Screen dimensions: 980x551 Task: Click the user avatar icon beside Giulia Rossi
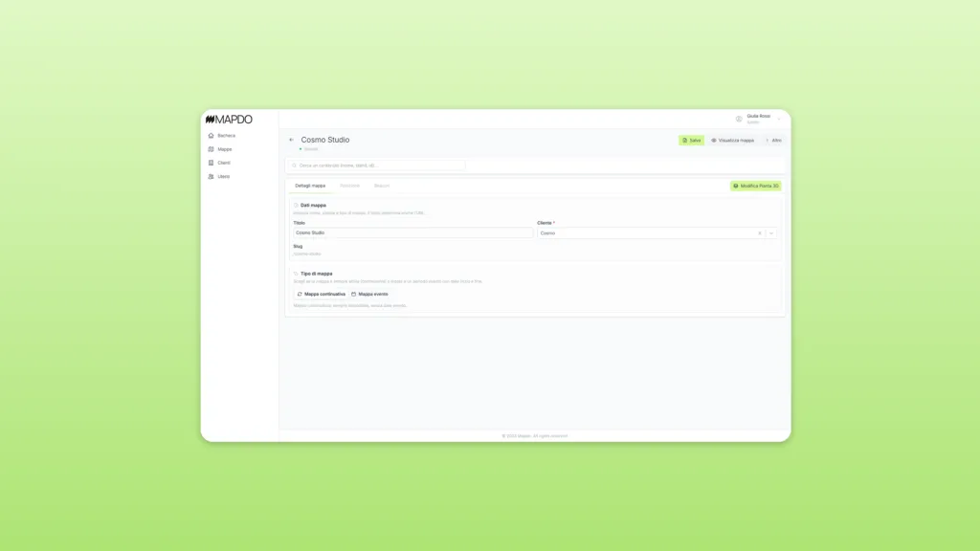click(739, 119)
